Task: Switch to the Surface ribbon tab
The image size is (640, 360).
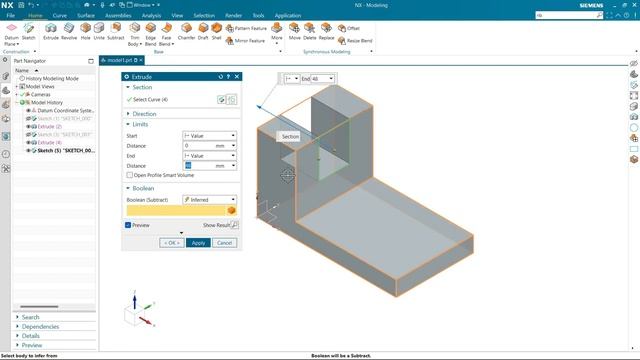Action: tap(86, 16)
